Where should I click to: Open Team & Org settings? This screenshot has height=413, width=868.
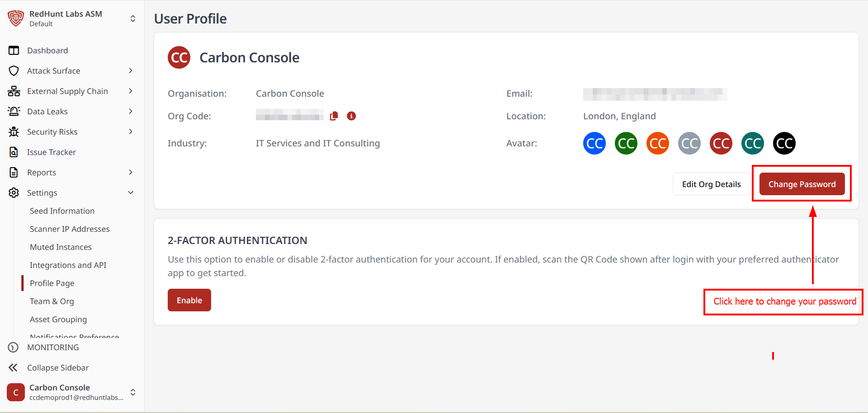52,301
